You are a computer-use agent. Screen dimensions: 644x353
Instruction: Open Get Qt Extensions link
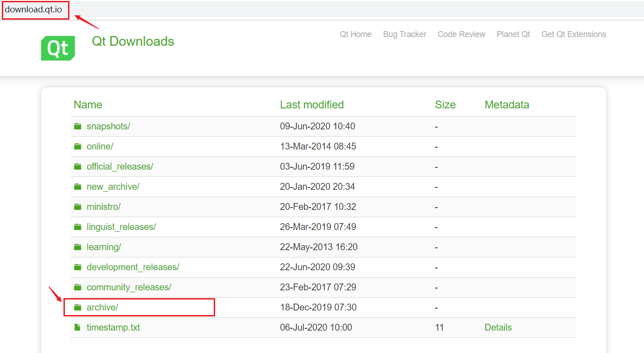(574, 34)
